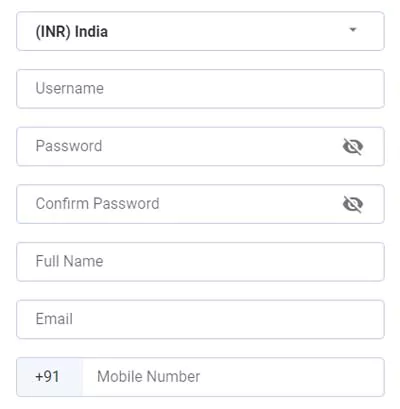The height and width of the screenshot is (409, 400).
Task: Click the crossed-out eye icon beside Password
Action: tap(353, 147)
